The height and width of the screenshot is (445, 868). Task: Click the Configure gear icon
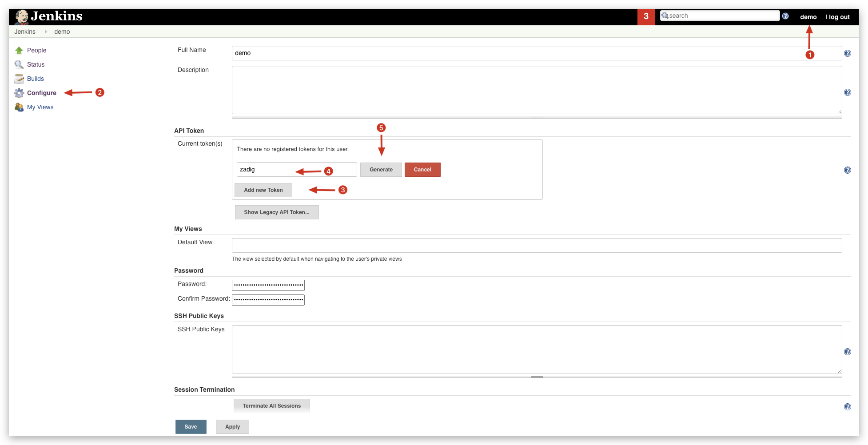pos(19,93)
